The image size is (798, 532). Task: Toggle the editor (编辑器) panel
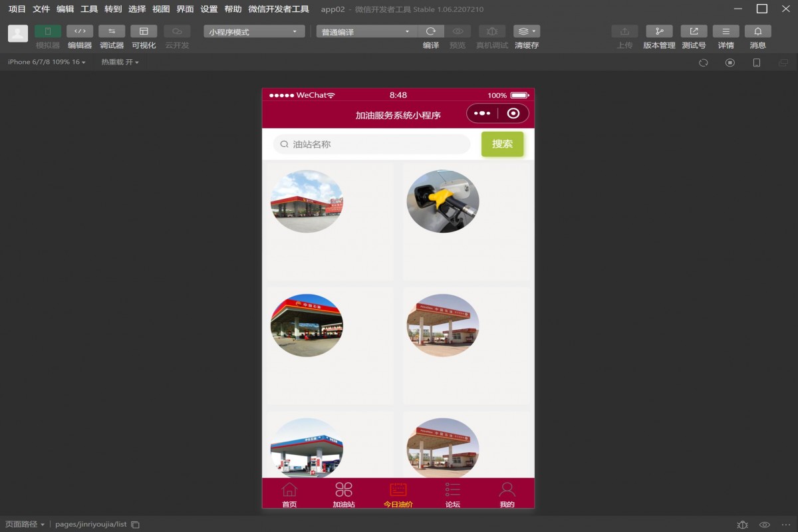(x=80, y=31)
